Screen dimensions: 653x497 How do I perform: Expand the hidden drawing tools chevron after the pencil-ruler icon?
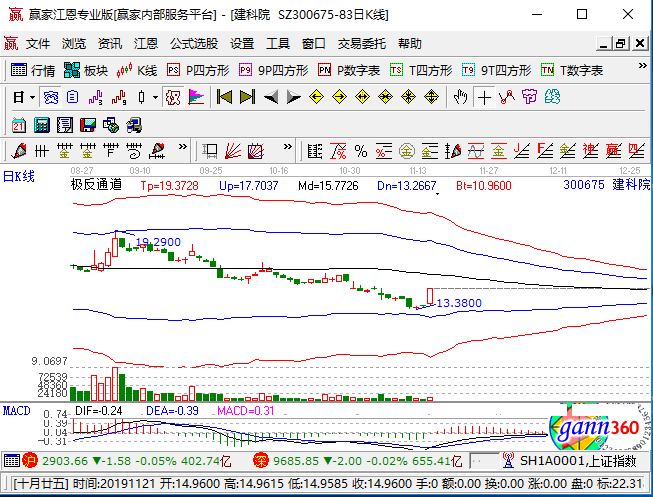pyautogui.click(x=182, y=147)
